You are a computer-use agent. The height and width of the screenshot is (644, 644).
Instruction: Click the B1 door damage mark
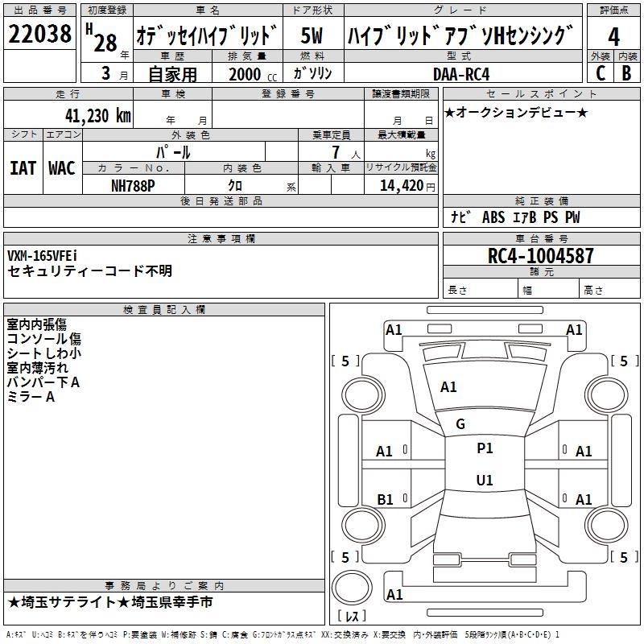(x=386, y=499)
